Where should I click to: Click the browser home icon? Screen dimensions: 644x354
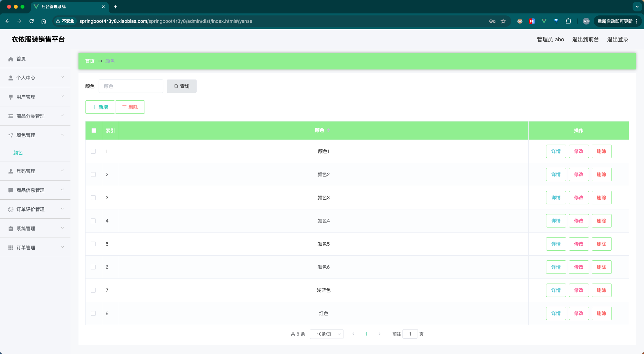pyautogui.click(x=44, y=21)
